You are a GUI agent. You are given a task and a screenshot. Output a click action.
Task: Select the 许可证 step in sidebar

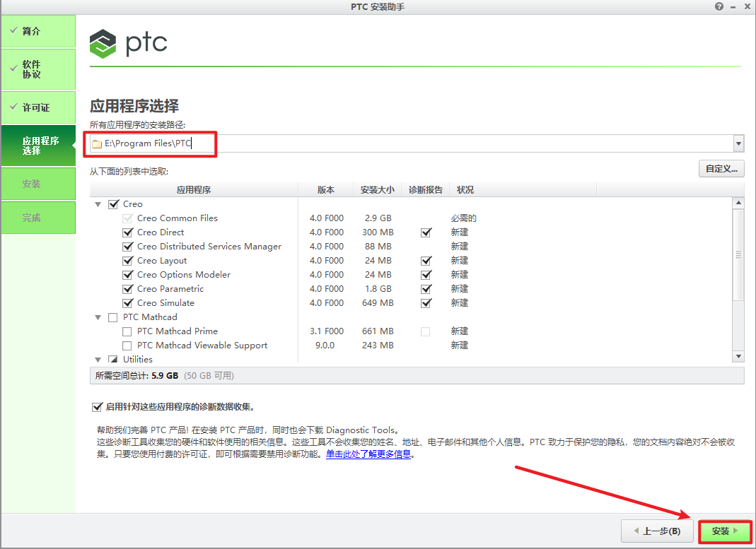pos(37,107)
